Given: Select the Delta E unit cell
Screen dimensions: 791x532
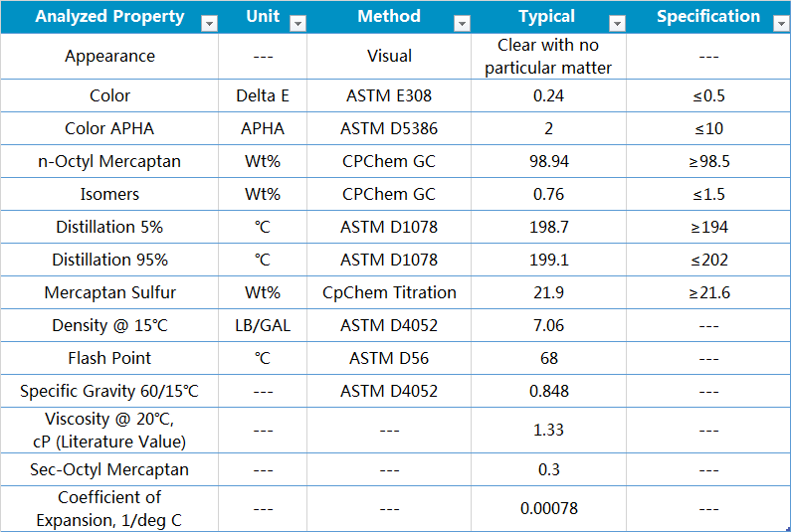Looking at the screenshot, I should tap(263, 95).
